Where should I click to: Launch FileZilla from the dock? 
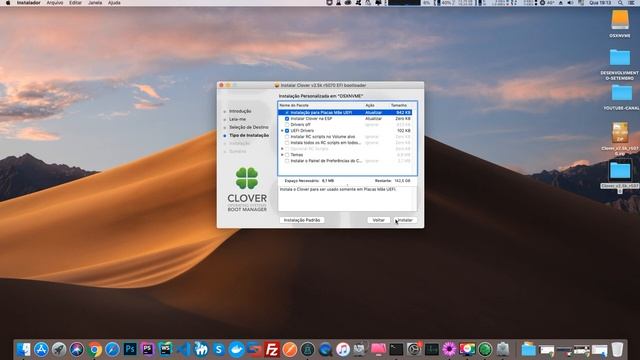(x=272, y=349)
